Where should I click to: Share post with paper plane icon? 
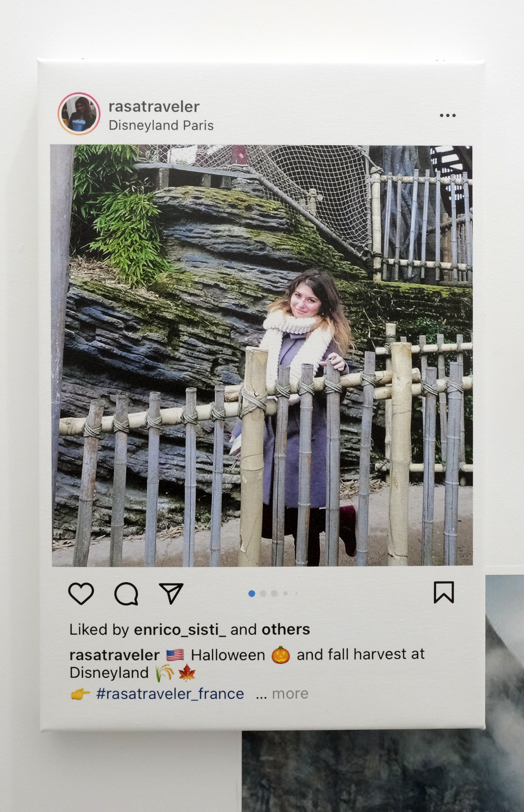(x=171, y=593)
